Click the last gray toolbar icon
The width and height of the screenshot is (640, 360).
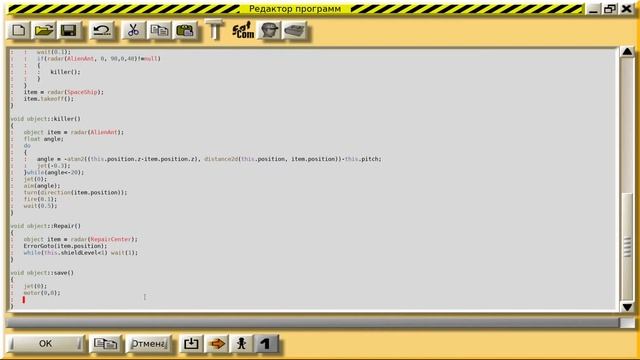tap(294, 31)
